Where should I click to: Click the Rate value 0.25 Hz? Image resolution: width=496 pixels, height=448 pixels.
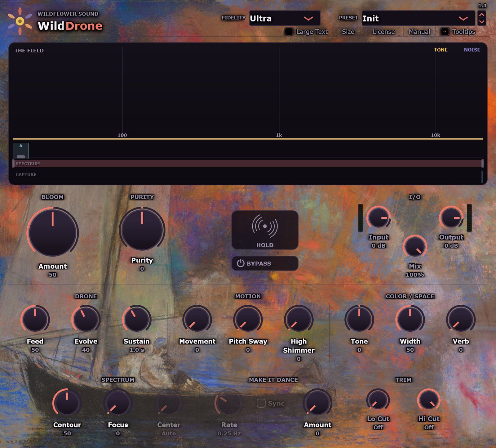click(x=229, y=433)
